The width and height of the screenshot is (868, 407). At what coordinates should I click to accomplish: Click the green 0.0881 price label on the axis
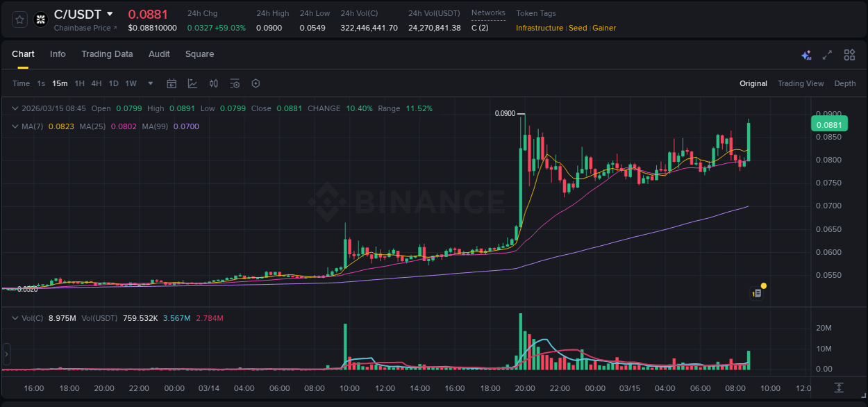(x=828, y=124)
